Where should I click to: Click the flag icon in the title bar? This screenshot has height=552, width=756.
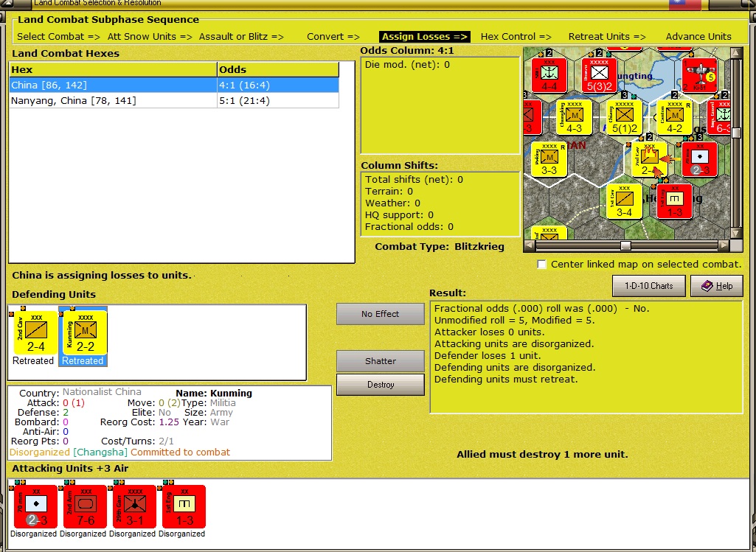(x=685, y=5)
